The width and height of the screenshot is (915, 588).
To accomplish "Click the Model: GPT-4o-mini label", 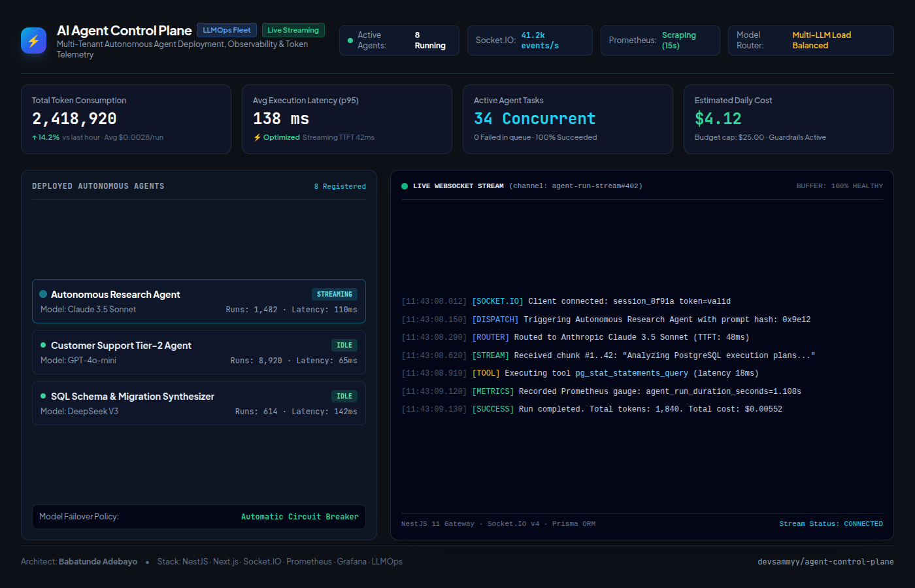I will pyautogui.click(x=78, y=361).
